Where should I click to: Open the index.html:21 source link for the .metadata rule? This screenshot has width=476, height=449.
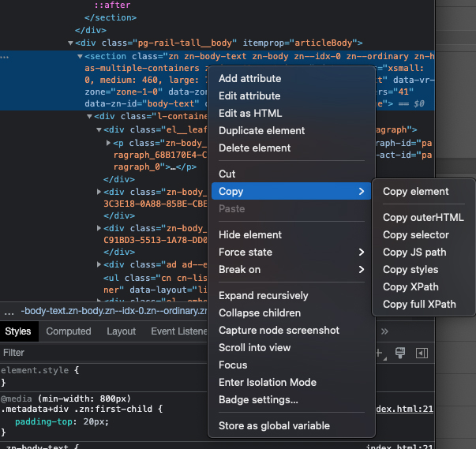tap(403, 409)
